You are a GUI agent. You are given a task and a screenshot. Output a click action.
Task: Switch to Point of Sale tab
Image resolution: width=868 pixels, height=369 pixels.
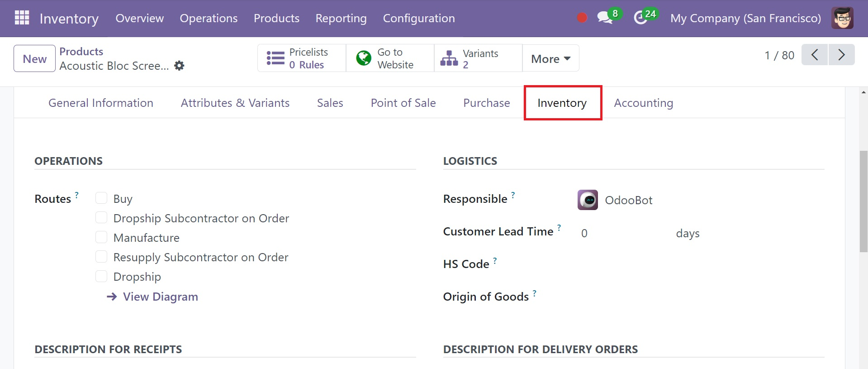(403, 103)
